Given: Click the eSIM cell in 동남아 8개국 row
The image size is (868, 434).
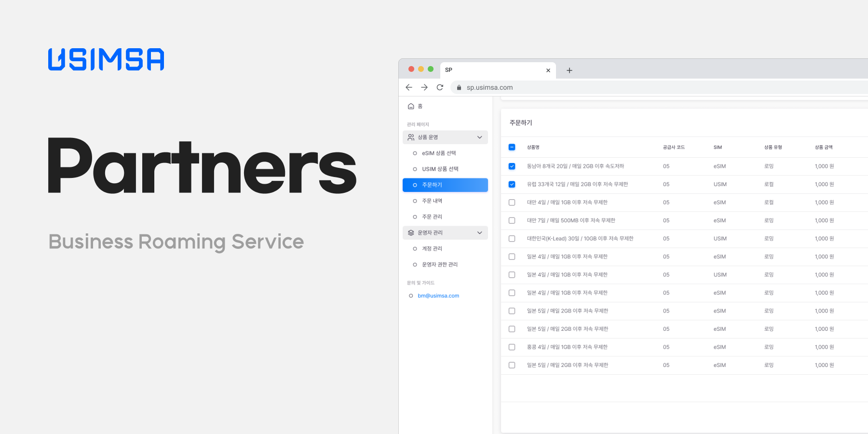Looking at the screenshot, I should tap(719, 166).
